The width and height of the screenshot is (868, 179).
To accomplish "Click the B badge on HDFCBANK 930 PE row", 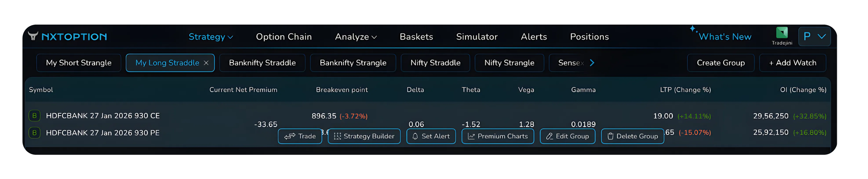I will [x=35, y=133].
